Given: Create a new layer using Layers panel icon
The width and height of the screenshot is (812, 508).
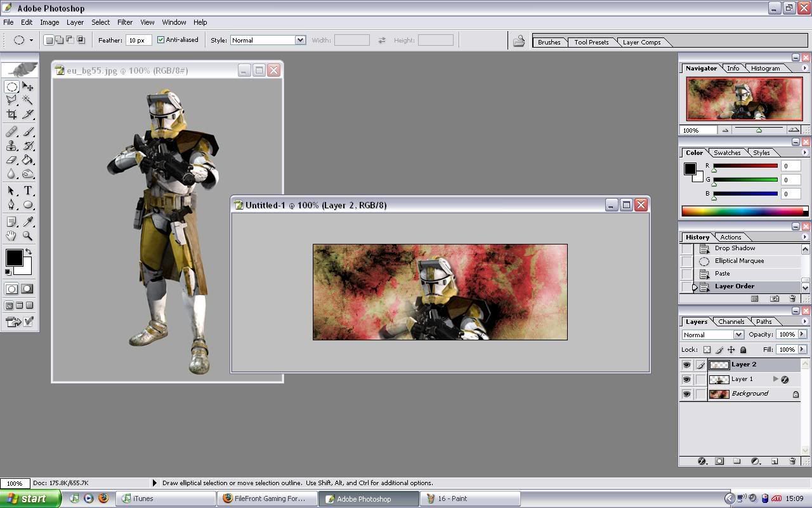Looking at the screenshot, I should pos(775,461).
